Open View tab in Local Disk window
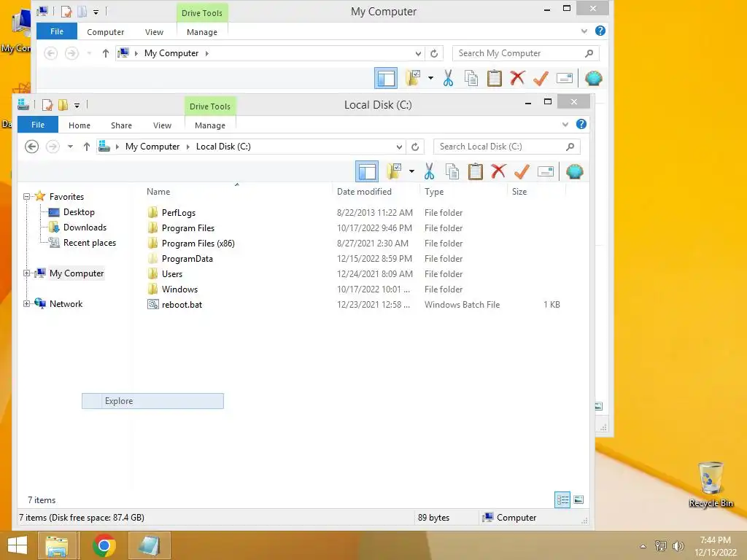Image resolution: width=747 pixels, height=560 pixels. (162, 125)
